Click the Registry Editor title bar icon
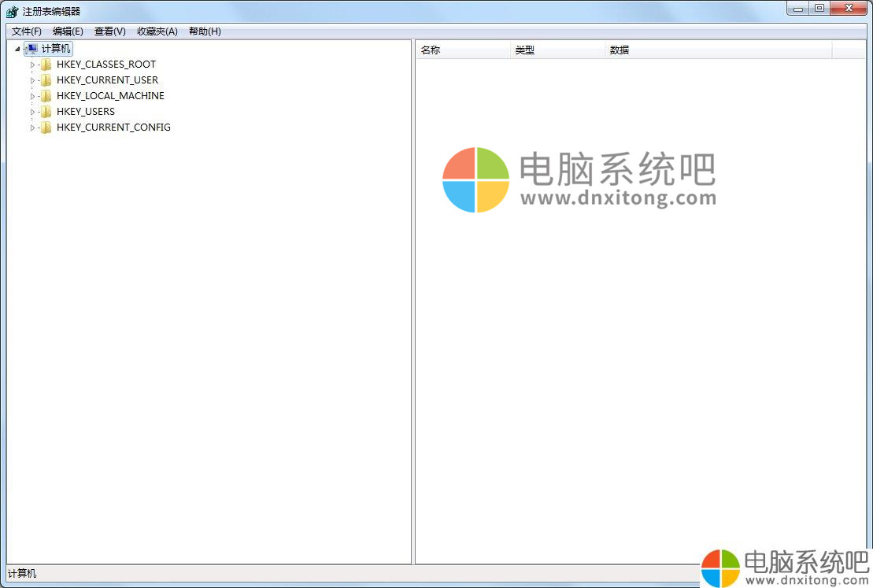The height and width of the screenshot is (588, 873). pyautogui.click(x=12, y=11)
